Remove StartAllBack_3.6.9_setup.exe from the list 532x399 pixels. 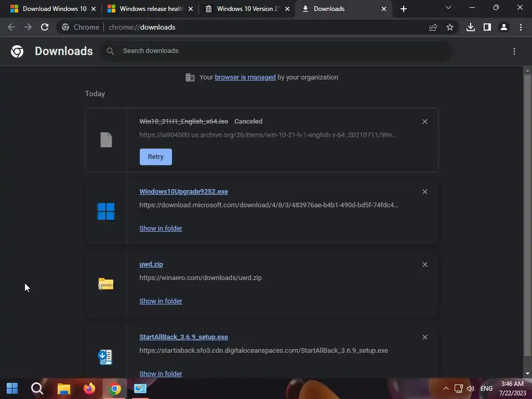tap(425, 337)
